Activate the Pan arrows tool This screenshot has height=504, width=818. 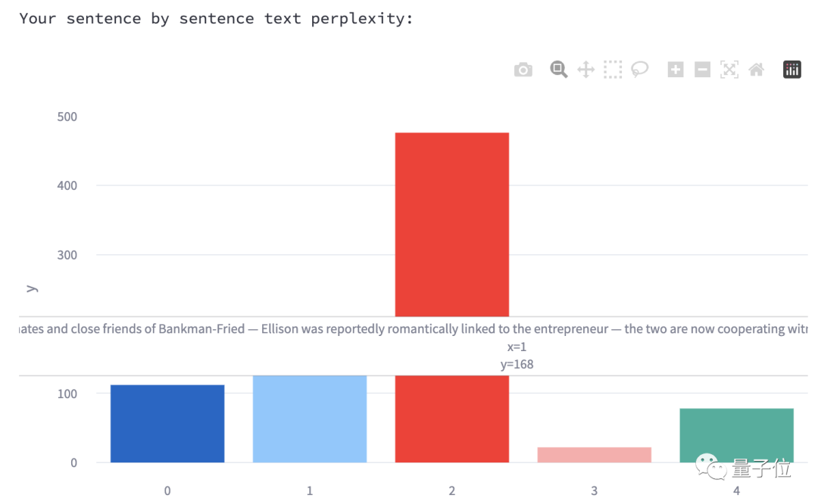tap(585, 70)
